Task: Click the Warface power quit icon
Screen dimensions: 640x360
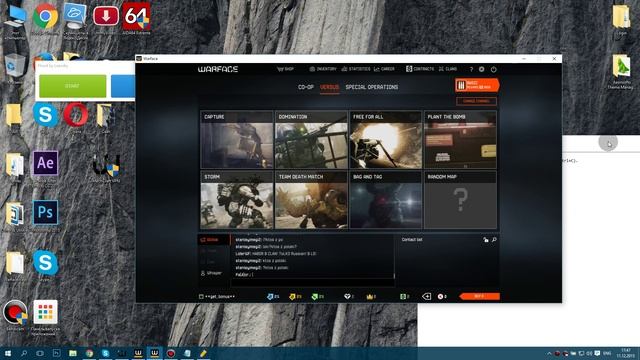Action: click(493, 69)
